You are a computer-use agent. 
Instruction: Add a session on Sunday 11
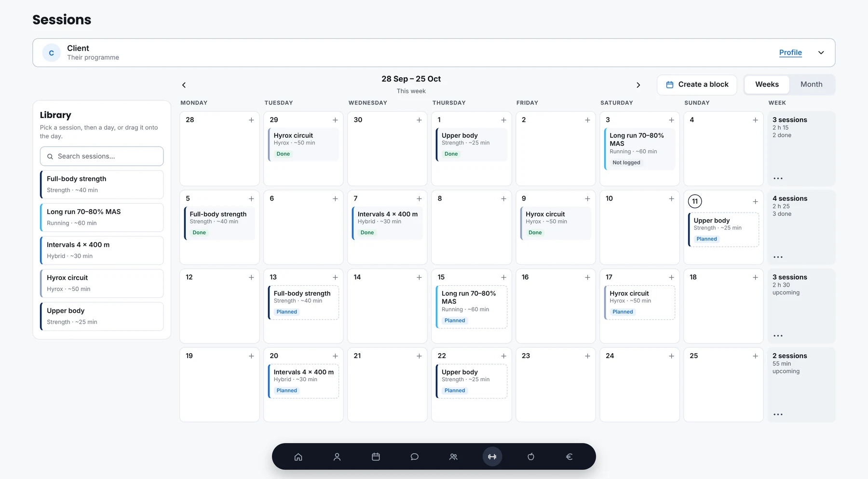[755, 201]
